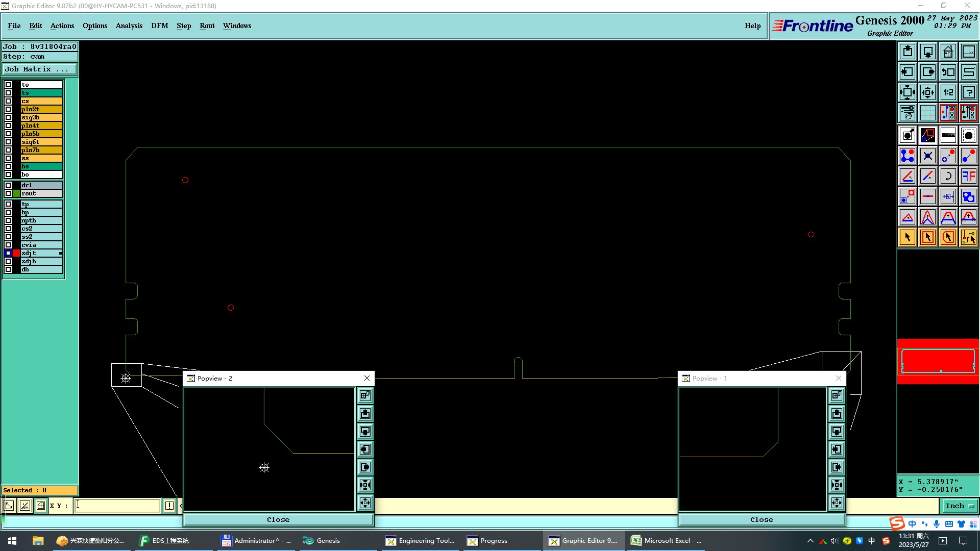Open the Help menu
Viewport: 980px width, 551px height.
(x=752, y=26)
